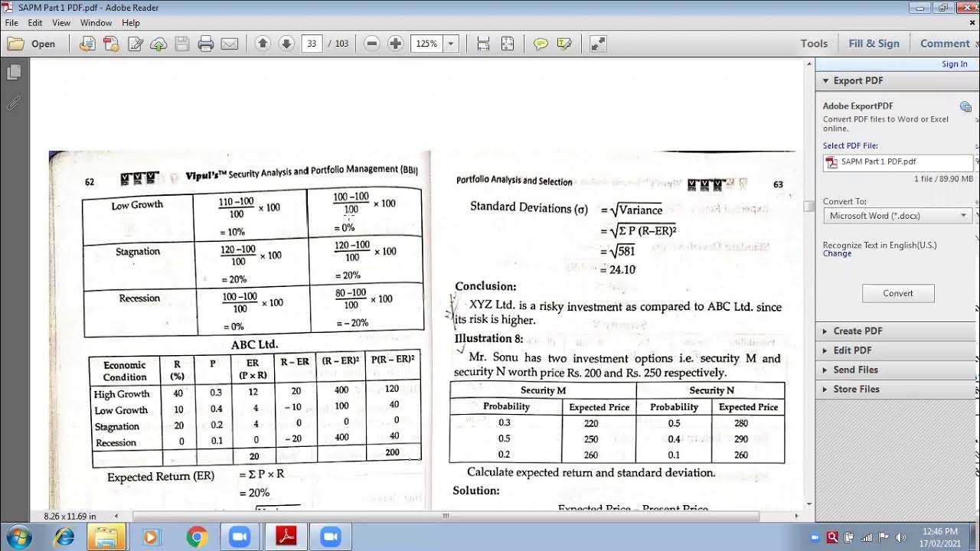980x551 pixels.
Task: Open the Help menu
Action: (x=130, y=23)
